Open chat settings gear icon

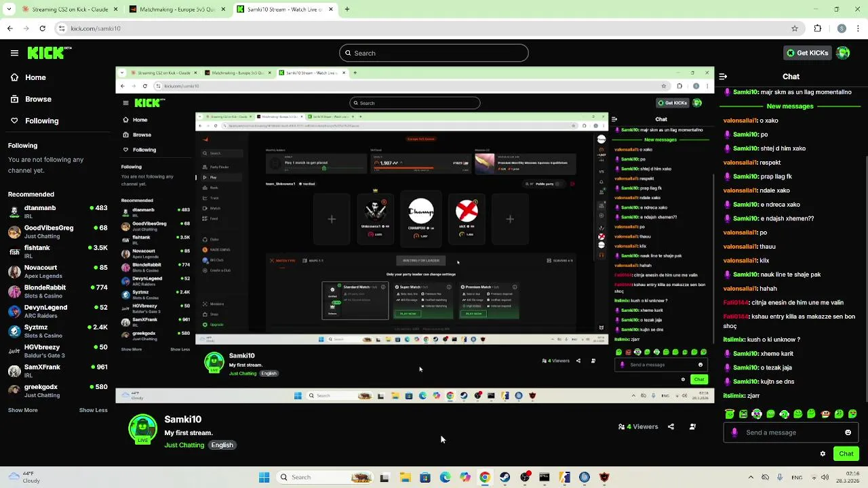coord(823,454)
